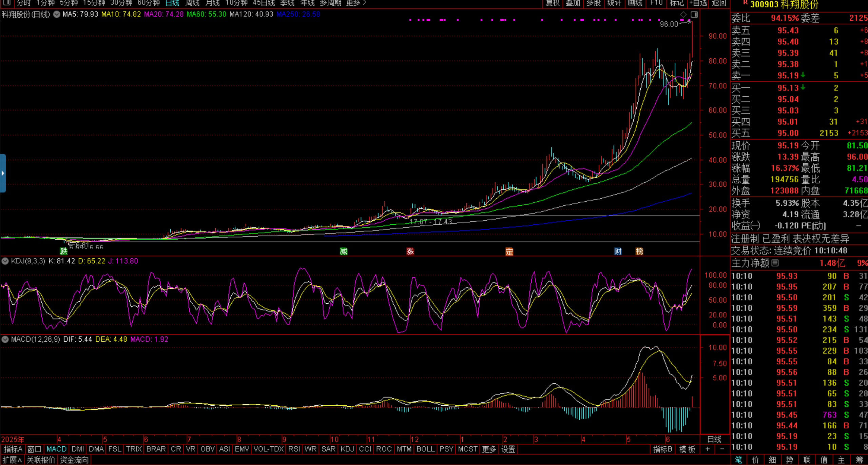This screenshot has height=466, width=868.
Task: Click the red 涨 event marker
Action: 410,251
